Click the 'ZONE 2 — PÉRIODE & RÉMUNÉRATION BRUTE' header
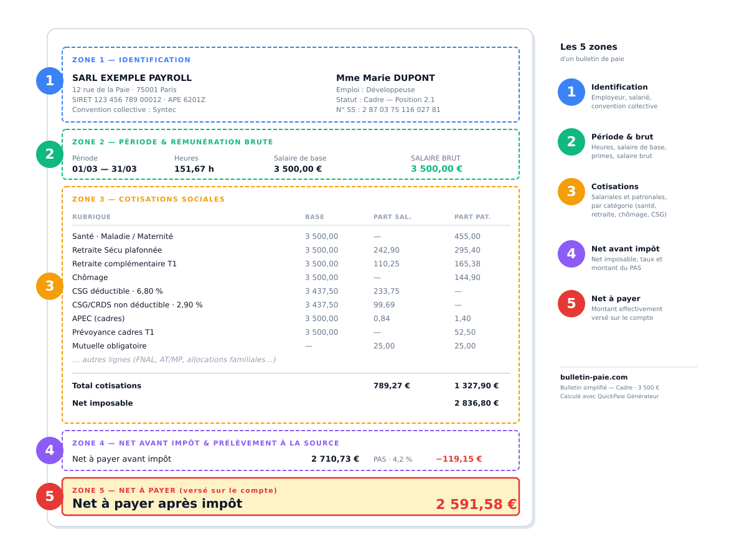Image resolution: width=747 pixels, height=560 pixels. click(173, 142)
